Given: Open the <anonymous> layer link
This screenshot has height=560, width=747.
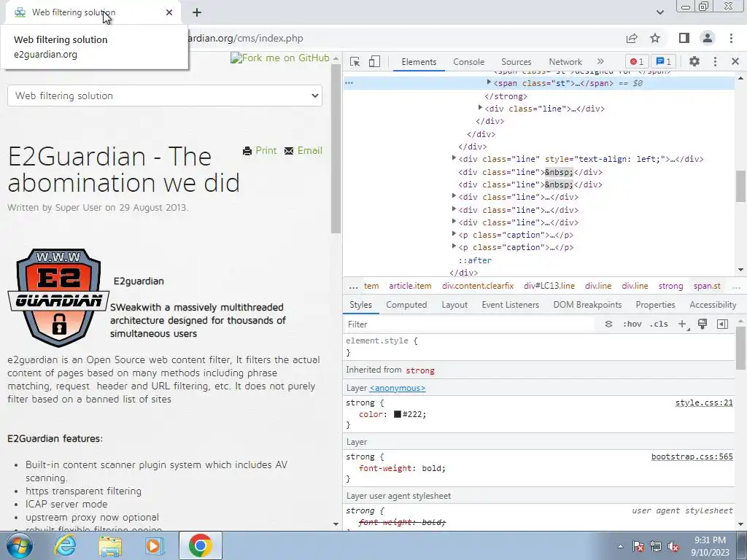Looking at the screenshot, I should click(398, 388).
